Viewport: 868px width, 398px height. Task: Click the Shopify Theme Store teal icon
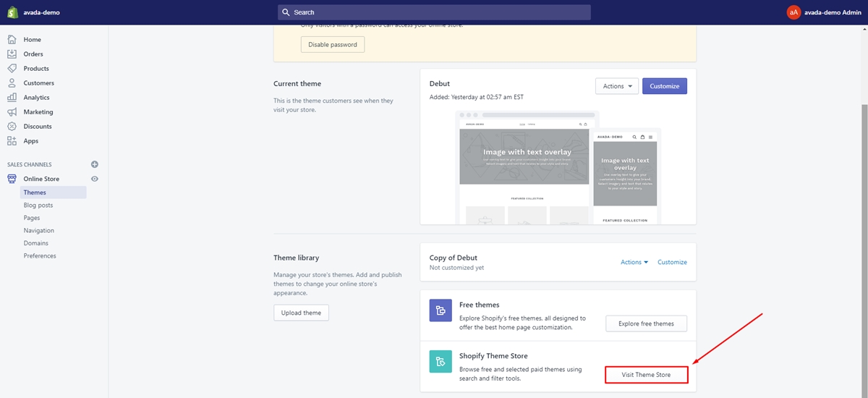[x=441, y=362]
